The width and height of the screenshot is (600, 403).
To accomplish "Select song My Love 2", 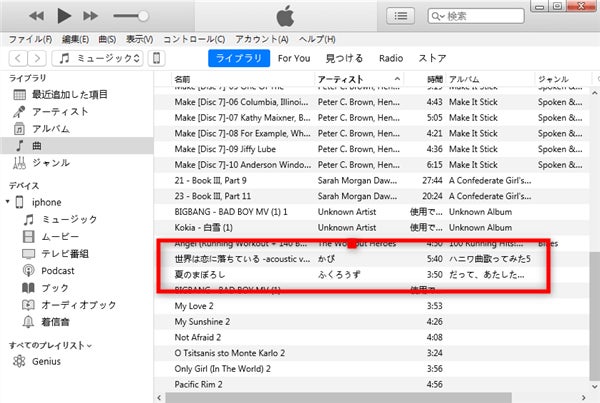I will (371, 306).
